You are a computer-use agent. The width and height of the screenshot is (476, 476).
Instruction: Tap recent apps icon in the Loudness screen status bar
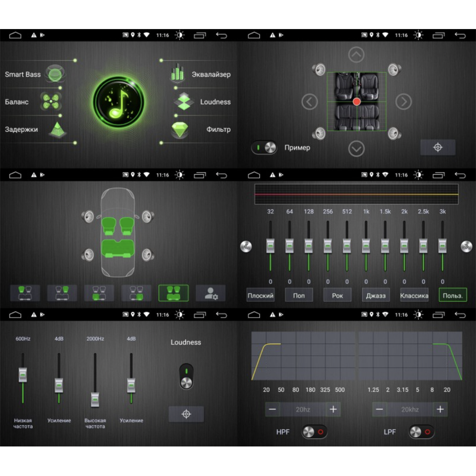click(200, 315)
